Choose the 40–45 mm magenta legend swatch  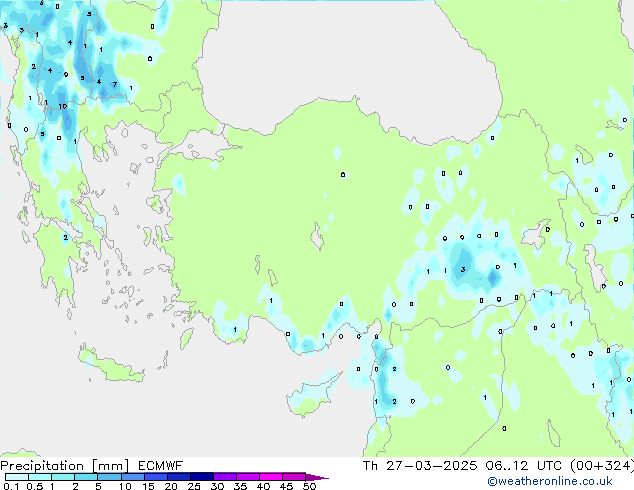click(x=271, y=477)
